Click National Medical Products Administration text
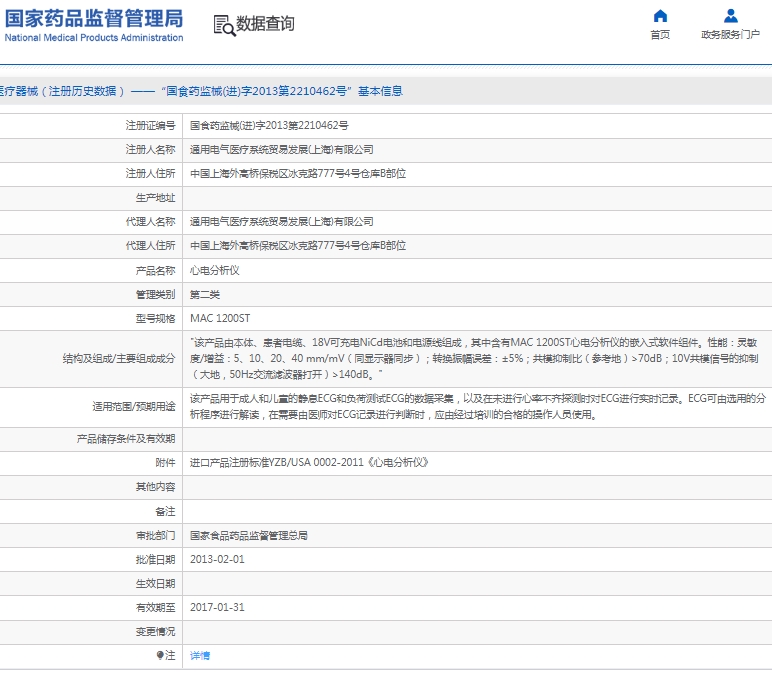The image size is (772, 678). click(94, 37)
